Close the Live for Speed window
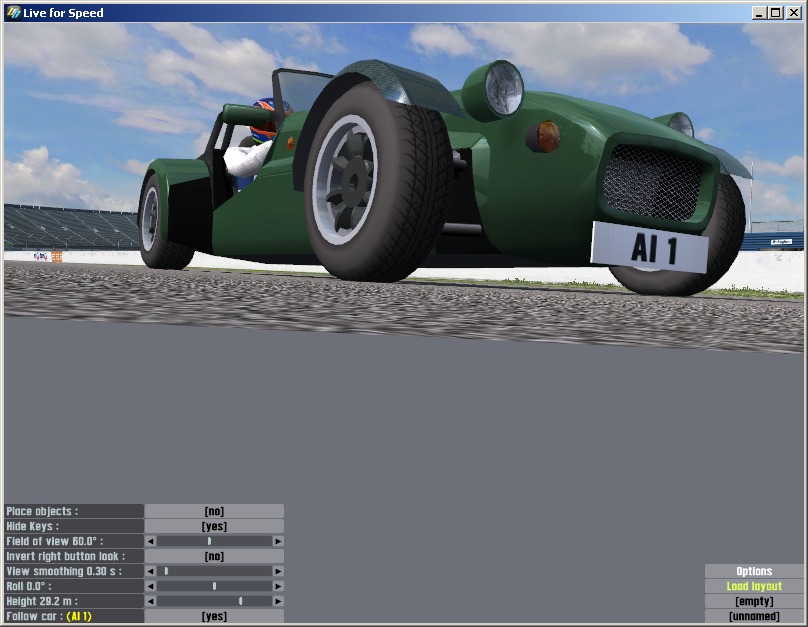Viewport: 808px width, 627px height. pos(794,13)
